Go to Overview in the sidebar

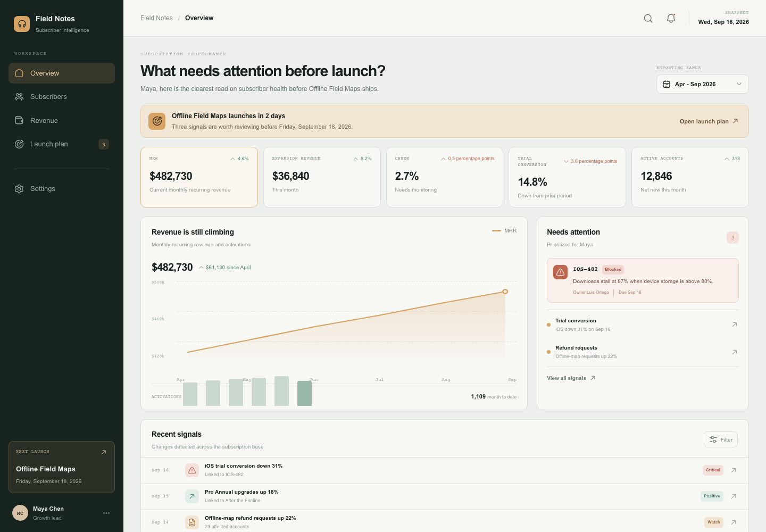pos(62,73)
